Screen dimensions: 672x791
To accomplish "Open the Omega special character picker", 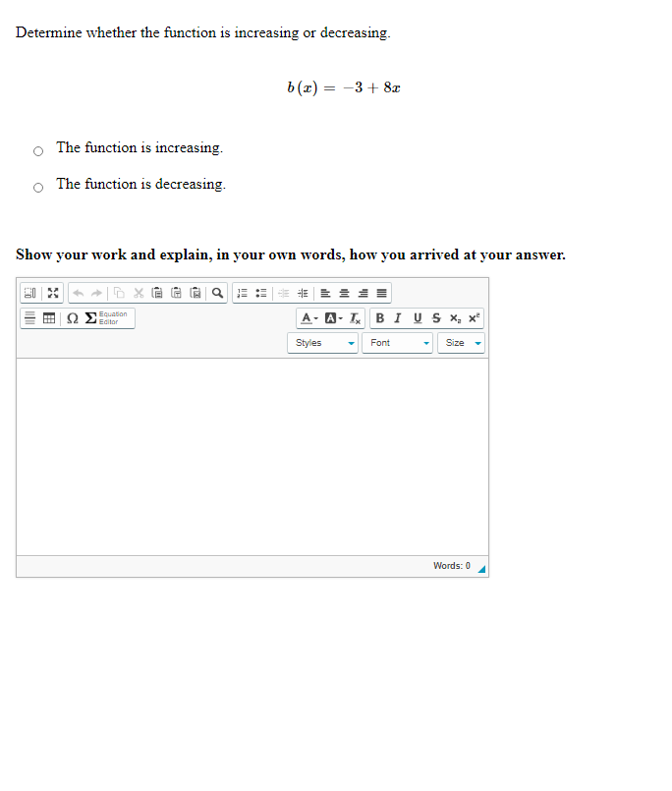I will 72,318.
